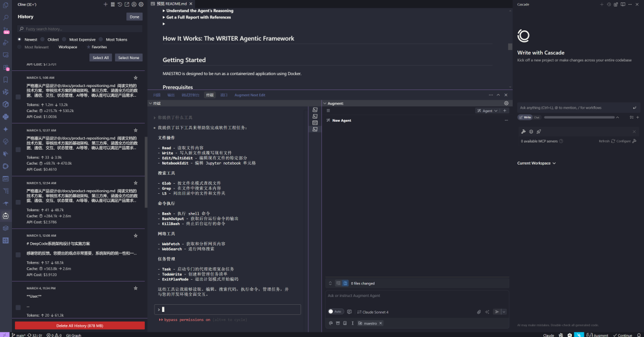Open the 调试控制台 debug console tab
Image resolution: width=644 pixels, height=337 pixels.
tap(190, 95)
